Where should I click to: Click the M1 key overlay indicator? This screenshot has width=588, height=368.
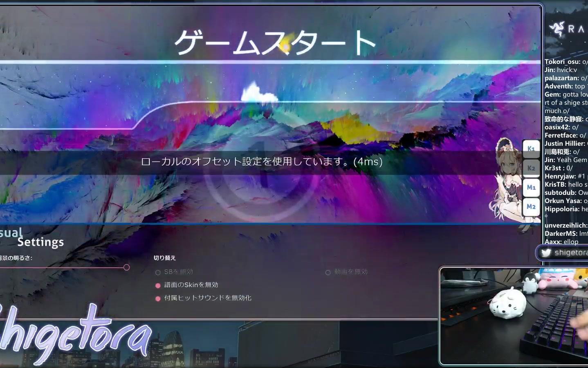click(531, 187)
